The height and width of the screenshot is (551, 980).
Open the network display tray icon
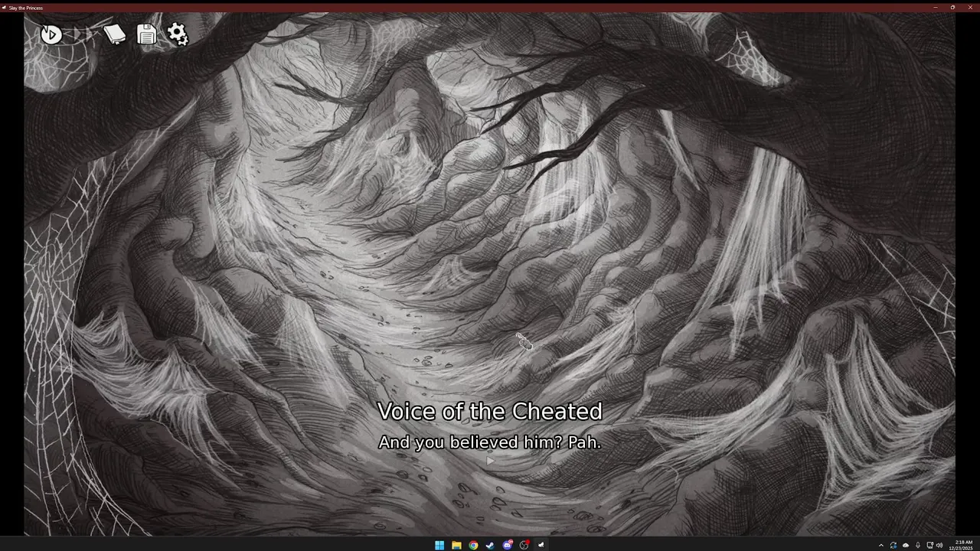(x=929, y=545)
